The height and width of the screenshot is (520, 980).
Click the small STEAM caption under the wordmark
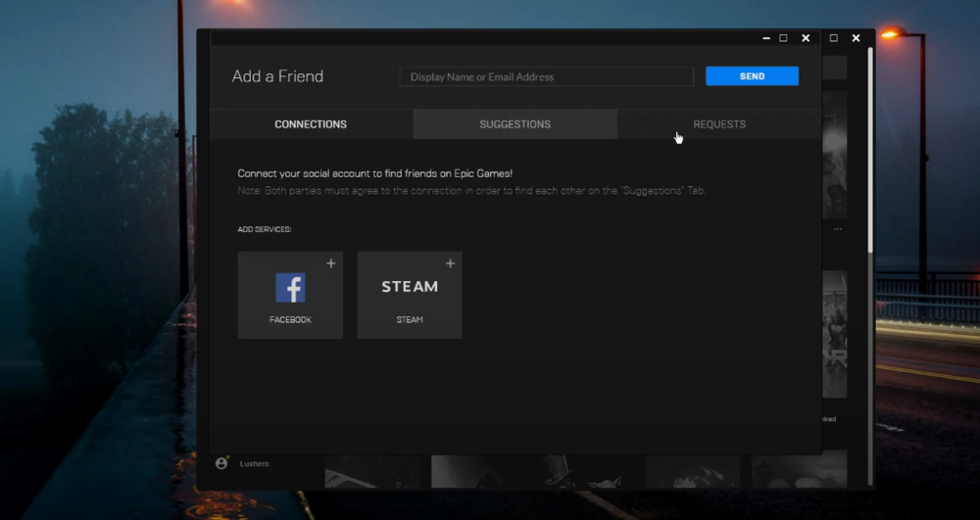[x=410, y=320]
